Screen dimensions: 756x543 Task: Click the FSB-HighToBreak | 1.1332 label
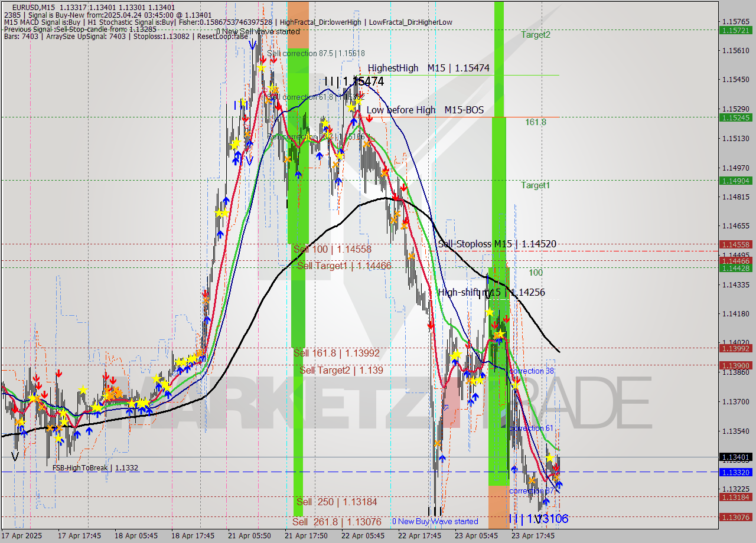(95, 468)
